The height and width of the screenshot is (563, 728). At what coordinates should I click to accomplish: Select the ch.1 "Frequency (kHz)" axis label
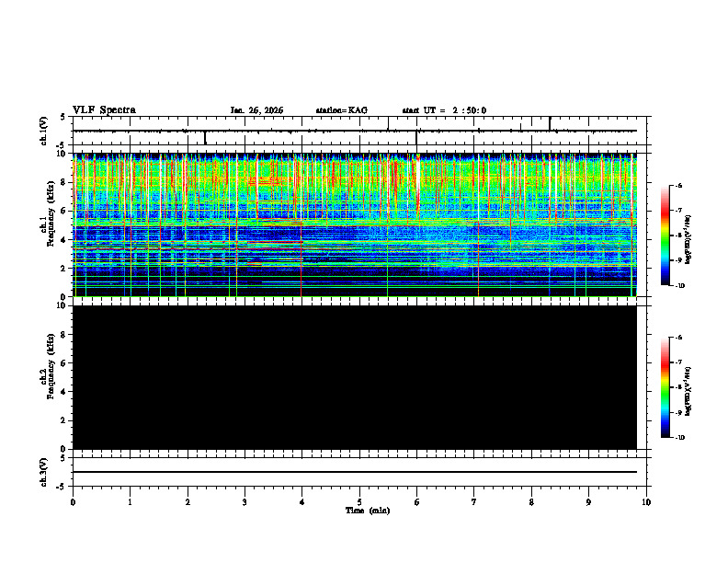(x=51, y=214)
